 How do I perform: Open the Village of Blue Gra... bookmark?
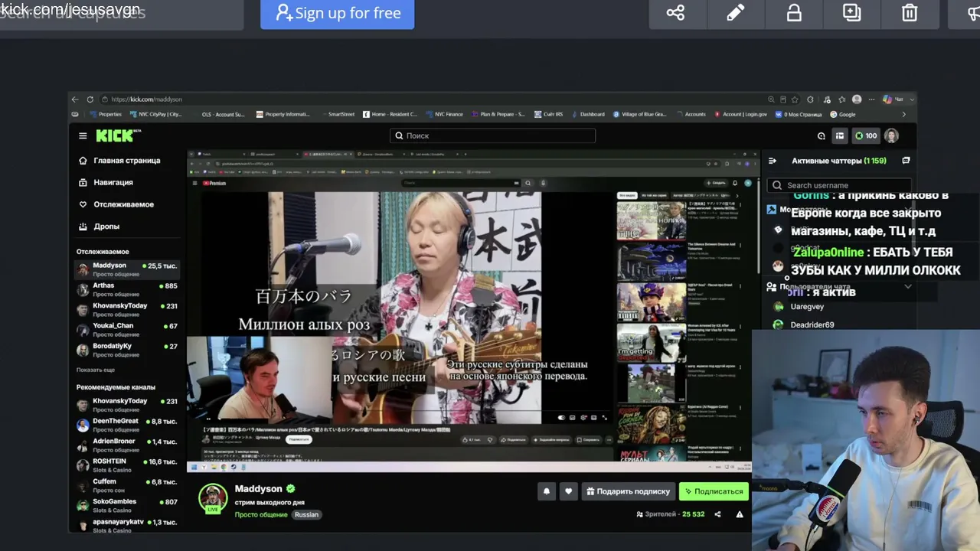pos(640,114)
